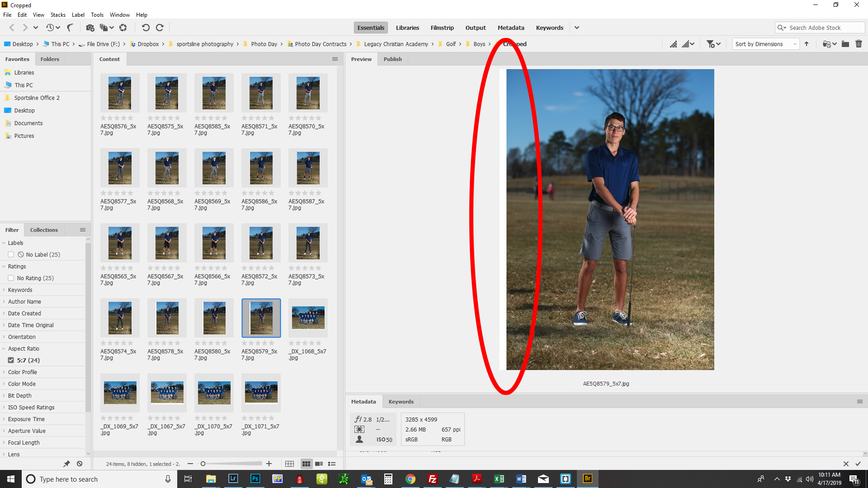Collapse the Ratings filter section
This screenshot has height=488, width=868.
click(x=4, y=266)
